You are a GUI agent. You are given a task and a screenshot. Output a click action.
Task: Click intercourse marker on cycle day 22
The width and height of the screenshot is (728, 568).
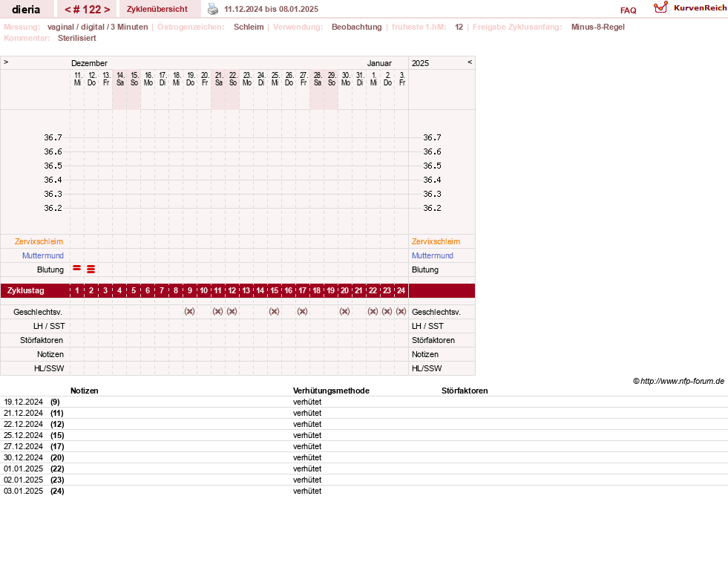click(x=373, y=311)
